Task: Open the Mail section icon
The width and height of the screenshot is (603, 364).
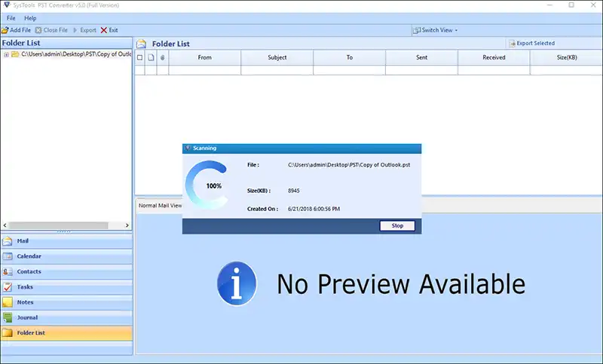Action: (8, 241)
